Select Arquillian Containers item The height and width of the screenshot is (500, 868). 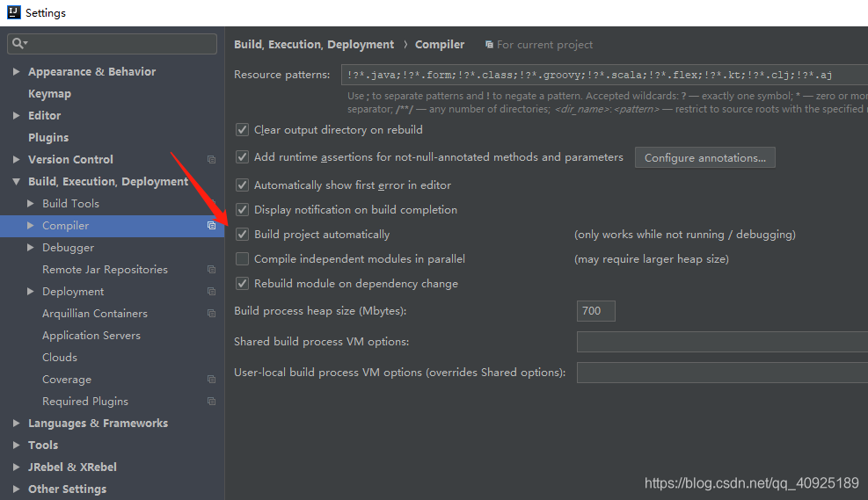[x=95, y=313]
